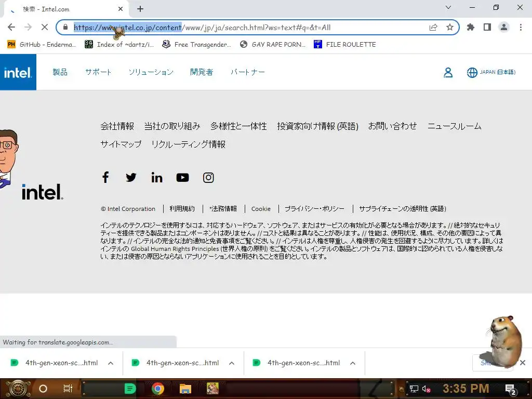Viewport: 532px width, 399px height.
Task: Open the パートナー navigation menu
Action: pyautogui.click(x=248, y=72)
